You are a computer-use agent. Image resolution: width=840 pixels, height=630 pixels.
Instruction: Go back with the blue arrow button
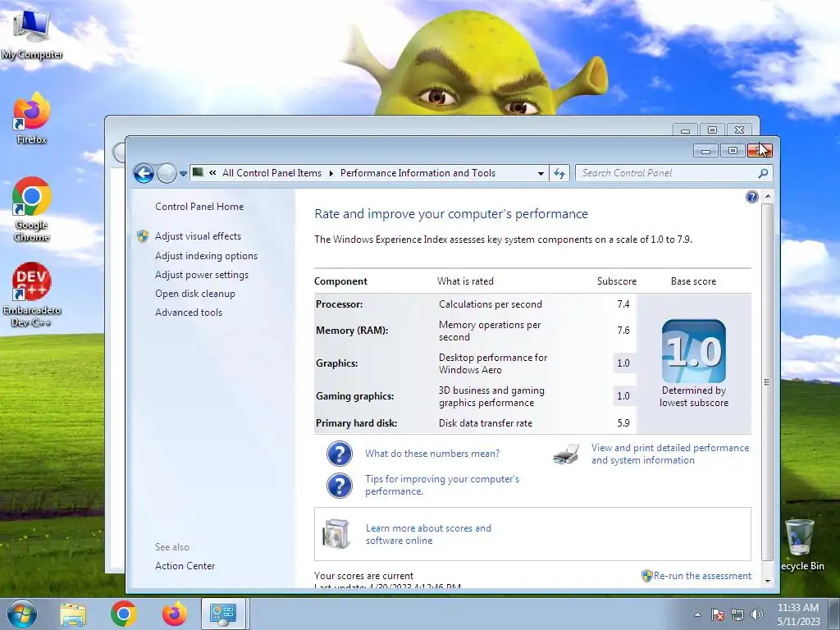click(x=144, y=173)
